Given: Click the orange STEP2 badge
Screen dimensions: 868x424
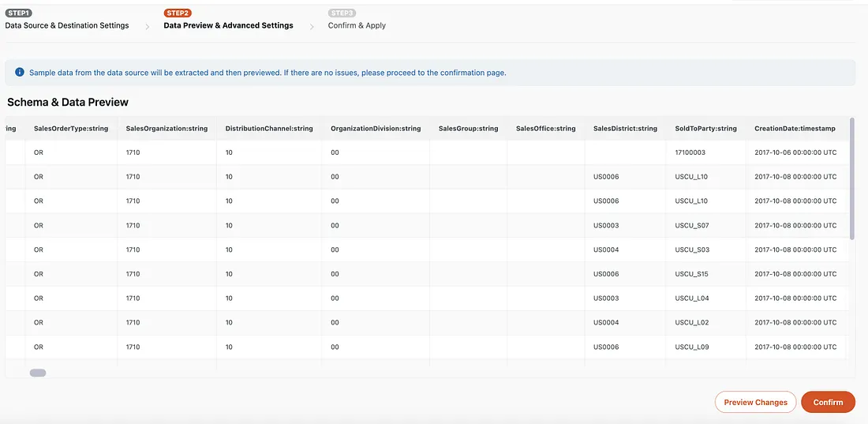Looking at the screenshot, I should [x=178, y=13].
